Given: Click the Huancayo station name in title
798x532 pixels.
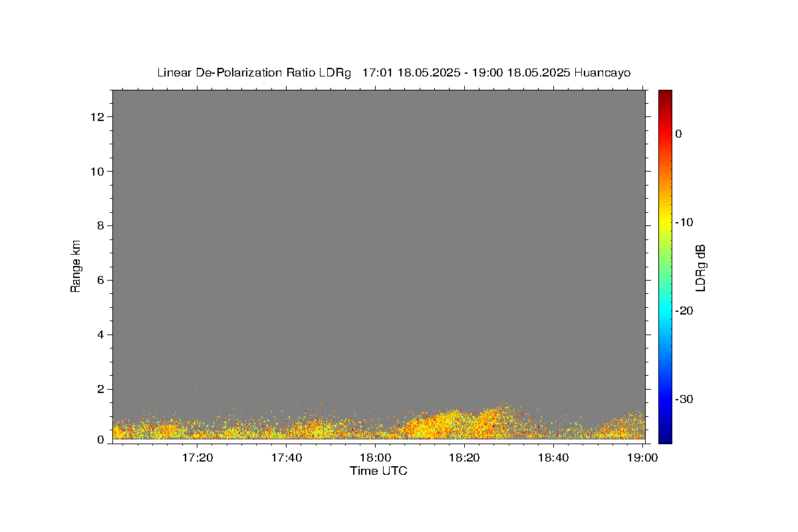Looking at the screenshot, I should (602, 72).
